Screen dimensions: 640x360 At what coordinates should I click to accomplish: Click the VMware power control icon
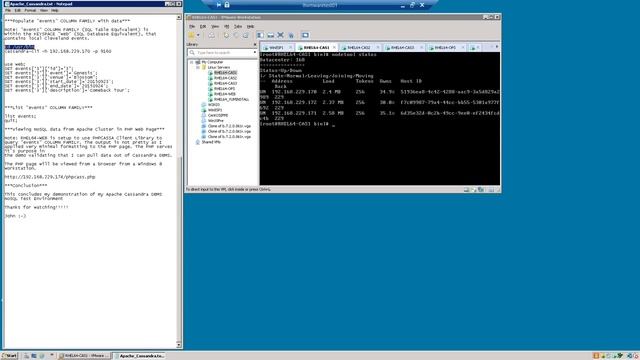191,35
